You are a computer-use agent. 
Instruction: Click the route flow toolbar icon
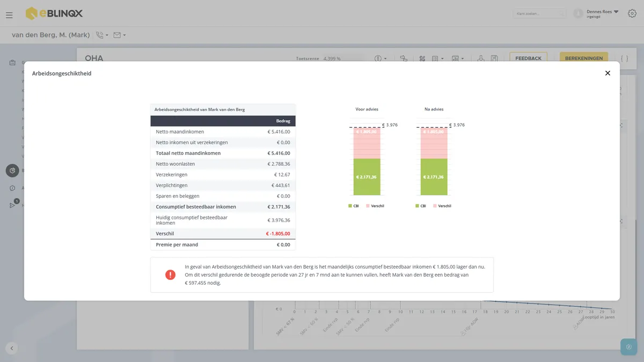404,58
